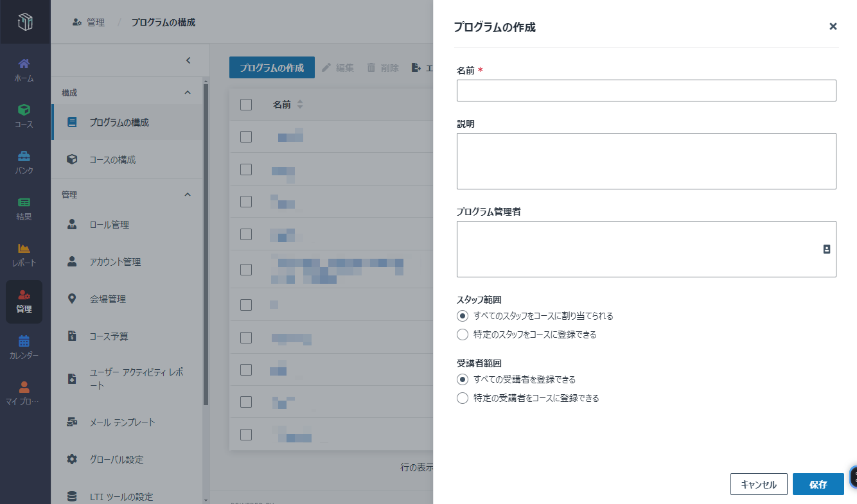The image size is (857, 504).
Task: Open アカウント管理 menu item
Action: click(127, 262)
